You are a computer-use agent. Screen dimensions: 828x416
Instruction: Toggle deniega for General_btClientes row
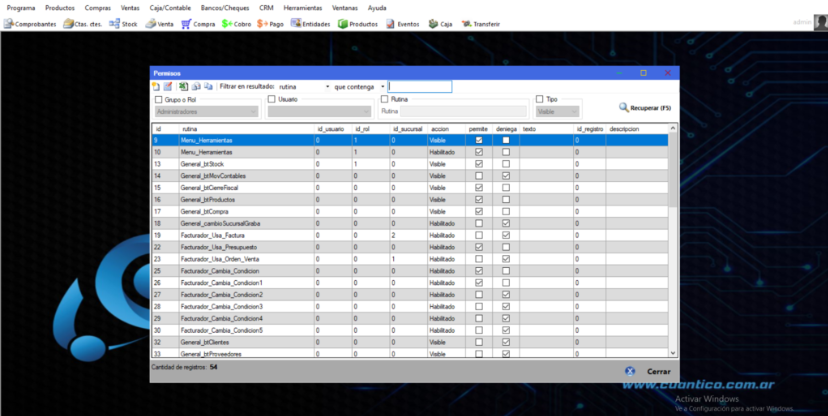tap(506, 342)
